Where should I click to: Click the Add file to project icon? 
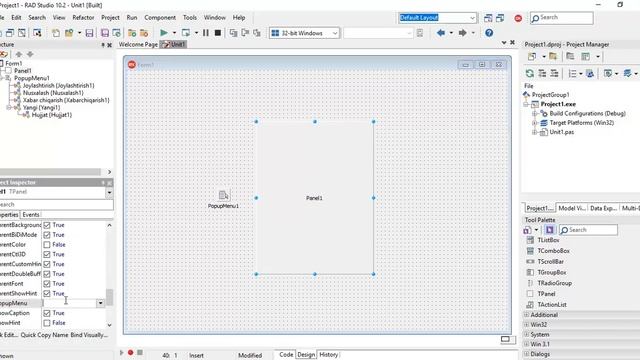click(132, 33)
